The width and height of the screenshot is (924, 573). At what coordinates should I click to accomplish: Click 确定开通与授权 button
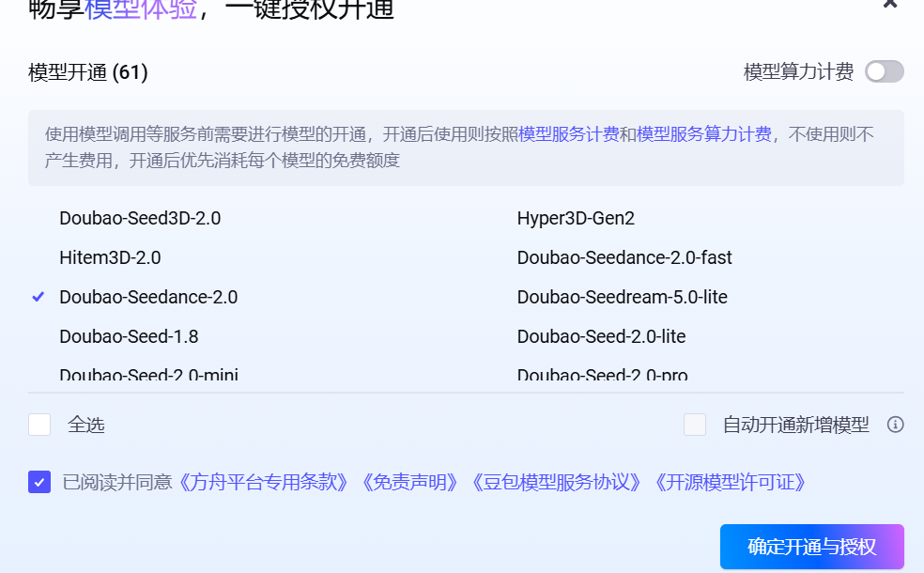812,547
